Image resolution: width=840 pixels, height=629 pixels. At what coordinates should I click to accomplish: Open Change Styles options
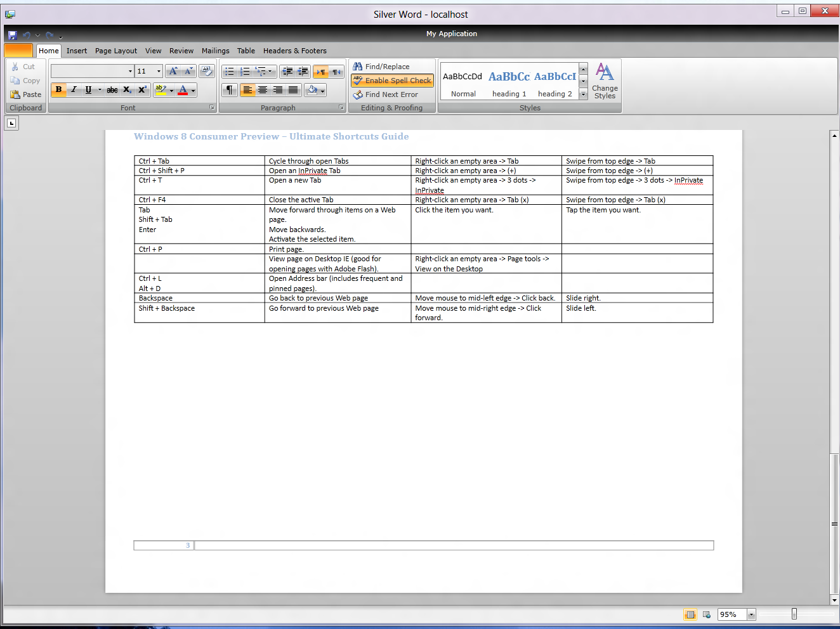coord(605,81)
